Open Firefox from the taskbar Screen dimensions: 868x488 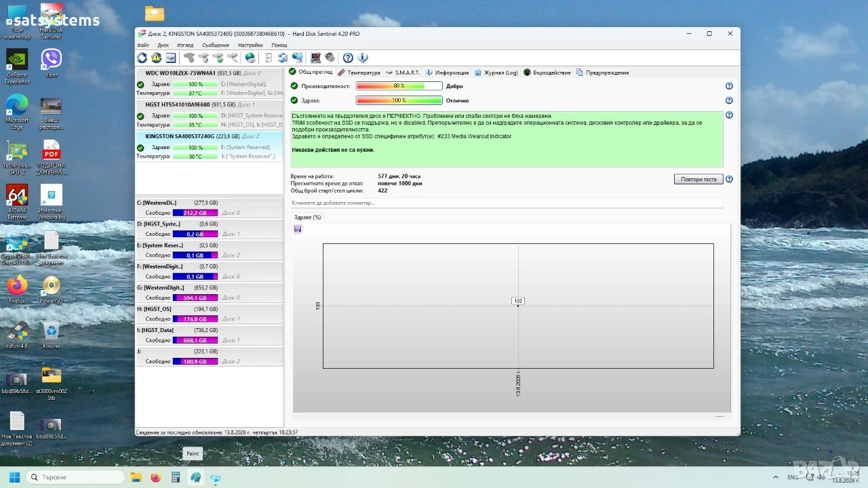click(155, 477)
